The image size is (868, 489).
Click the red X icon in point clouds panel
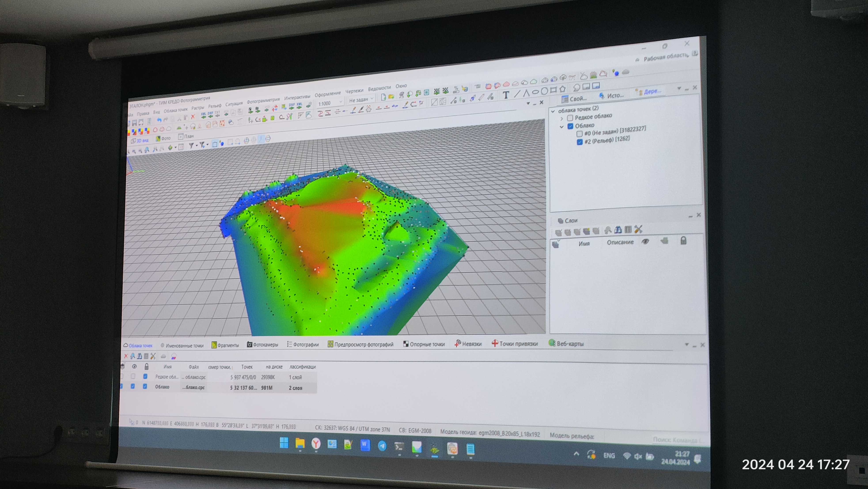pyautogui.click(x=126, y=356)
